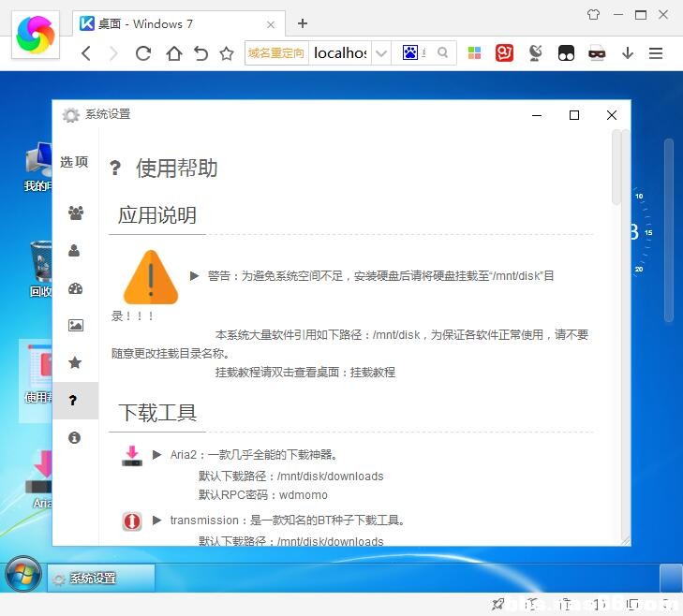
Task: Minimize the 系统设置 window
Action: [x=537, y=115]
